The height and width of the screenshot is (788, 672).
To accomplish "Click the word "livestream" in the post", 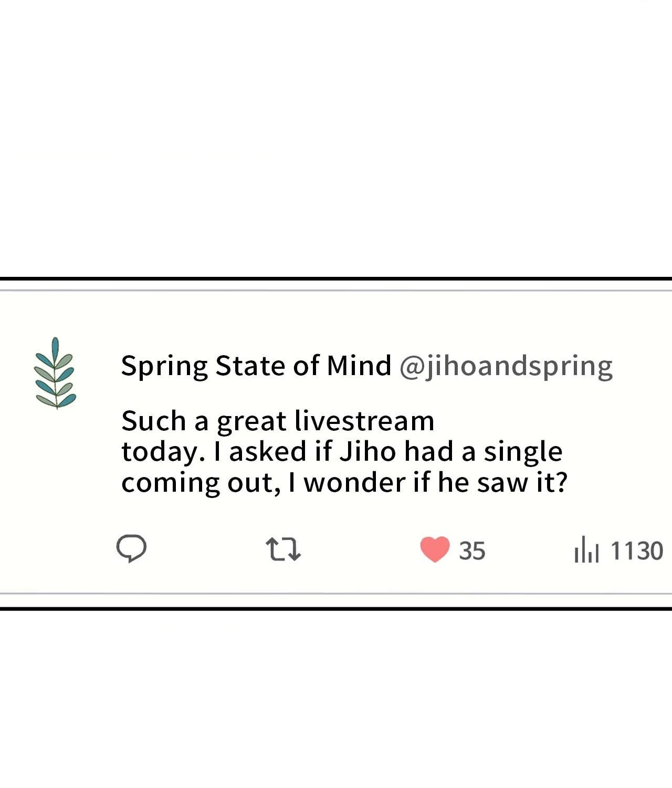I will point(364,421).
